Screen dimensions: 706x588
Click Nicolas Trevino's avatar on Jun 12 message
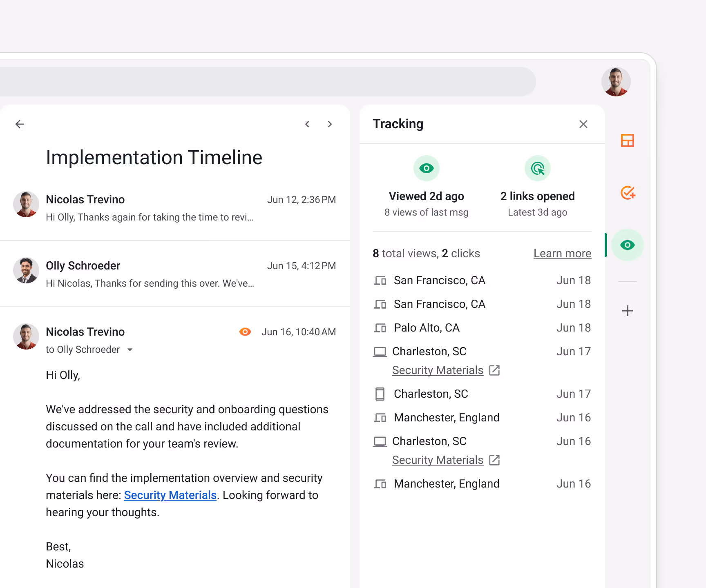[26, 204]
